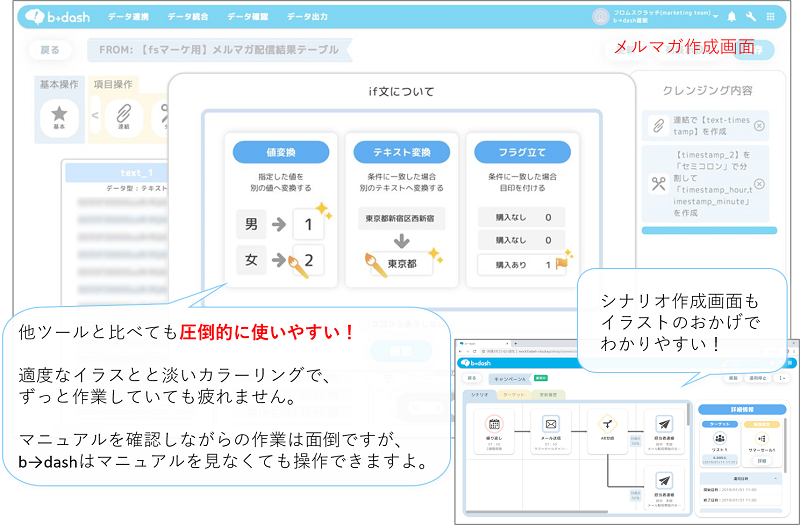The height and width of the screenshot is (525, 800).
Task: Click the b→dash logo in the scenario window
Action: tap(476, 363)
